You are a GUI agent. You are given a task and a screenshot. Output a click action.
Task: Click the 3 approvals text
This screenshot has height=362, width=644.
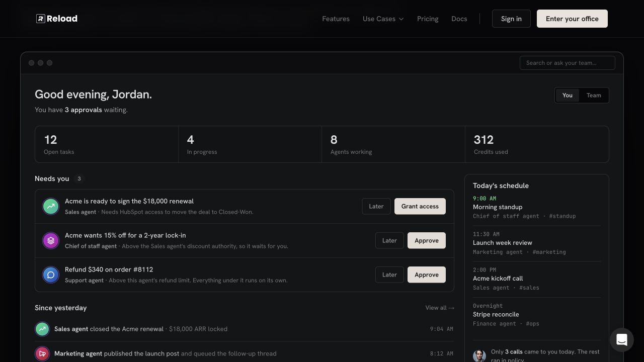[x=83, y=110]
